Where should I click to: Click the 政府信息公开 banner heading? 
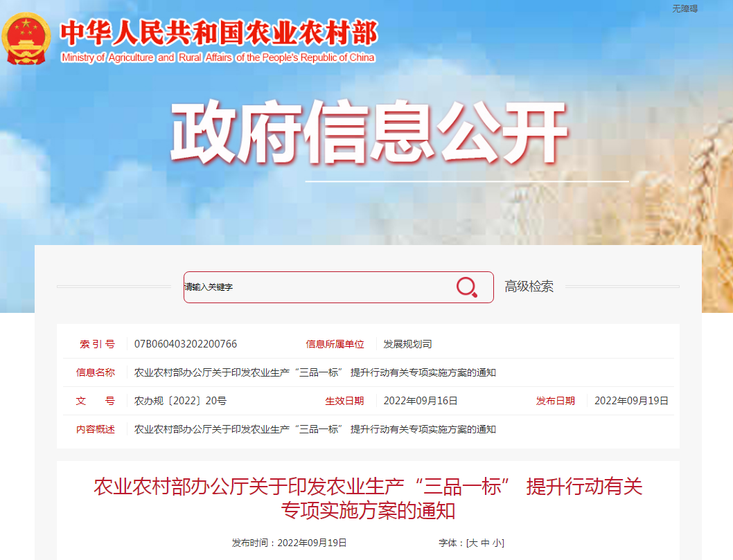369,132
